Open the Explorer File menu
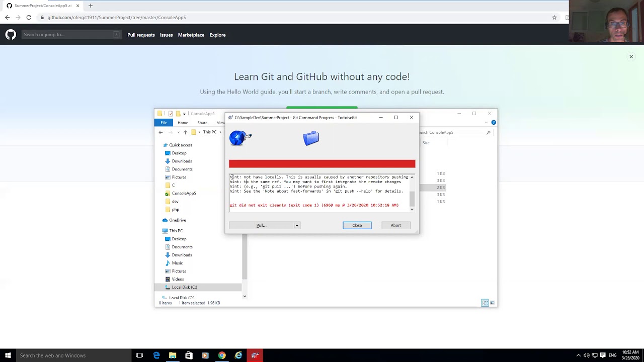644x362 pixels. point(164,123)
